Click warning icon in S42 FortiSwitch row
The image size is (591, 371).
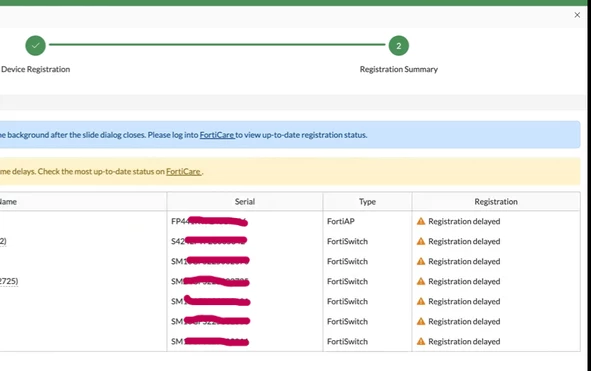click(421, 241)
